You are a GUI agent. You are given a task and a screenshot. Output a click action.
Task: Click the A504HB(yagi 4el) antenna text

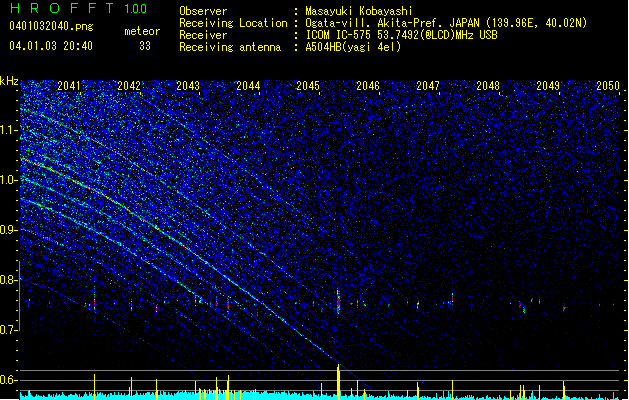tap(353, 47)
